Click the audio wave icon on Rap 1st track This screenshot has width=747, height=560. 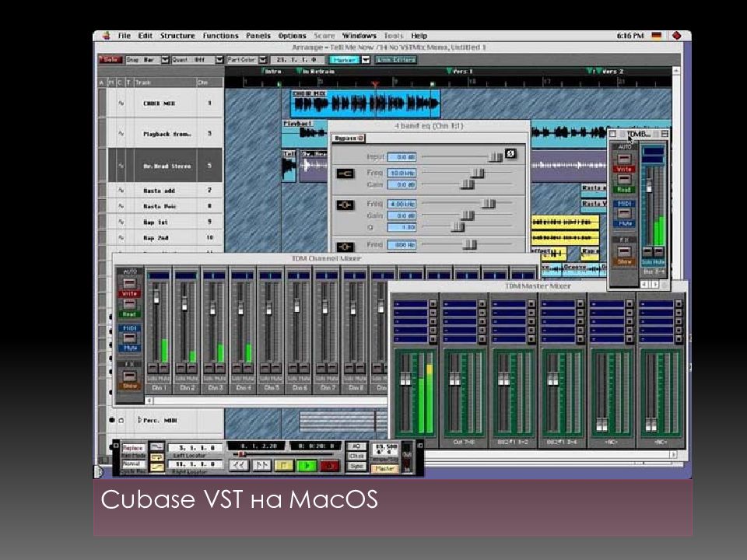click(x=121, y=222)
